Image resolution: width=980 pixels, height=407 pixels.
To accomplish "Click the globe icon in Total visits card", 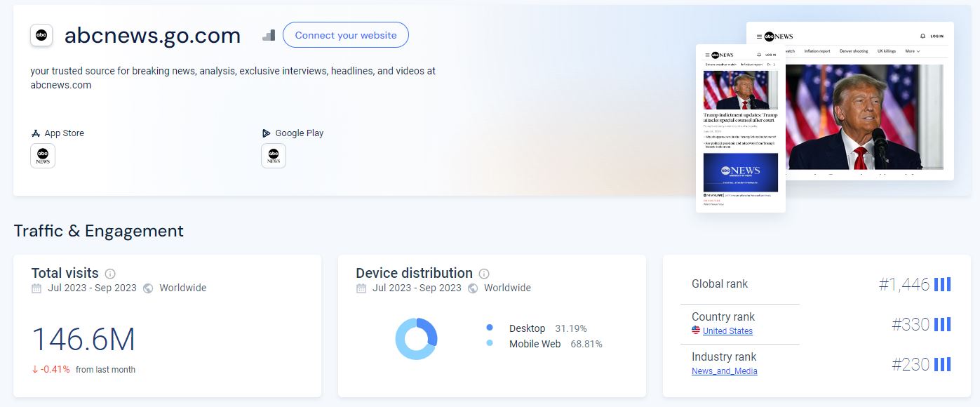I will point(148,288).
